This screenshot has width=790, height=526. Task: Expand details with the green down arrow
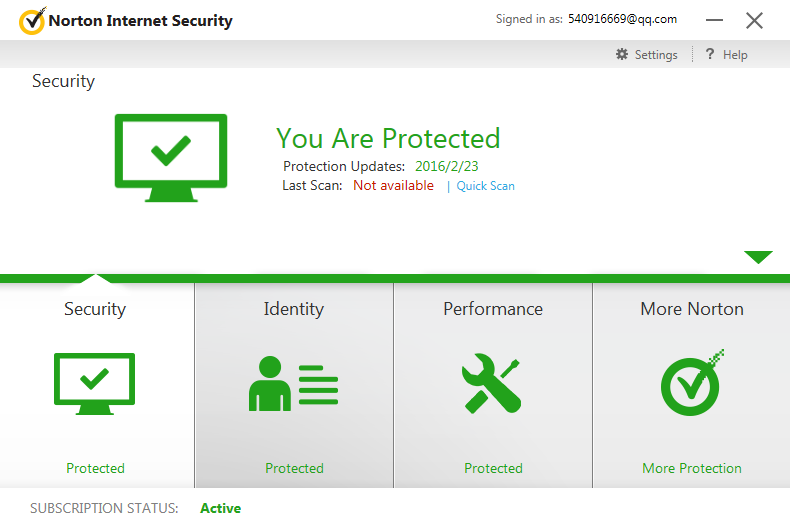[758, 257]
